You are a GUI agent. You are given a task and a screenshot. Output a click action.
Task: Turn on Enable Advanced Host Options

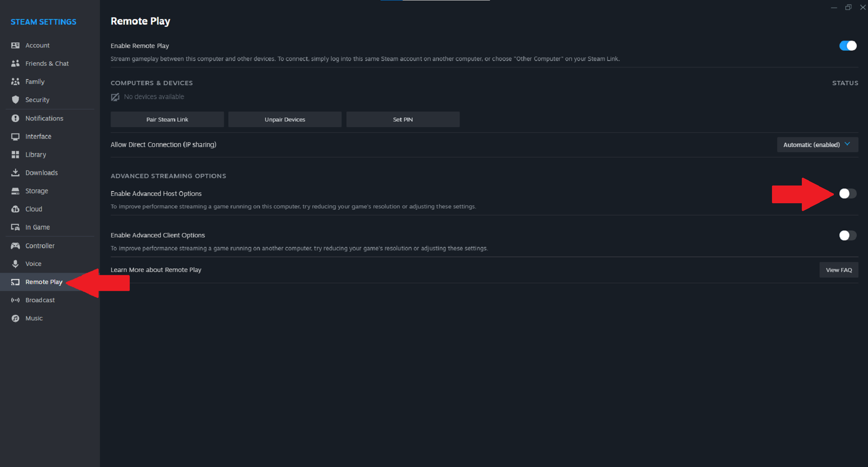click(x=847, y=194)
